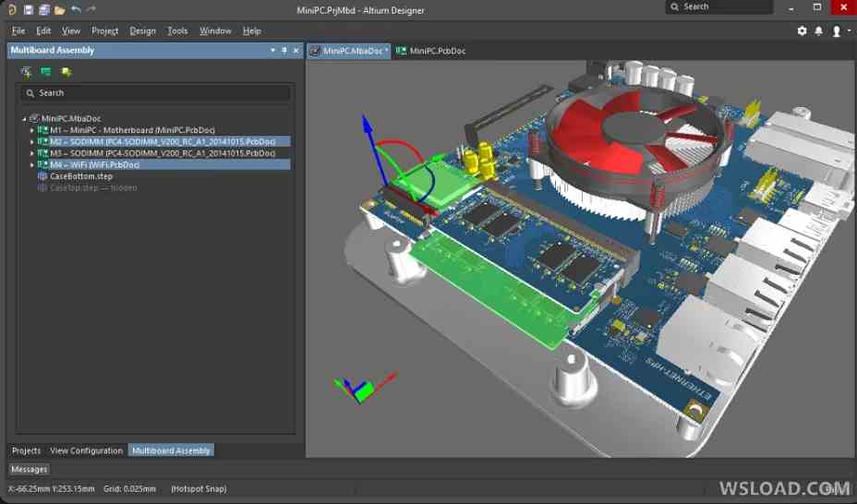Click the Redo arrow icon
Screen dimensions: 857x504
[x=91, y=9]
